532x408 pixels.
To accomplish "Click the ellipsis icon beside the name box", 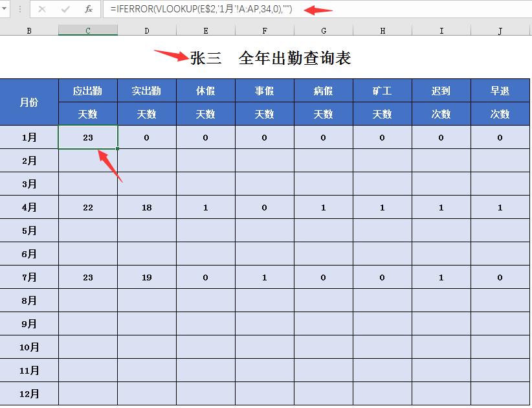I will coord(20,9).
